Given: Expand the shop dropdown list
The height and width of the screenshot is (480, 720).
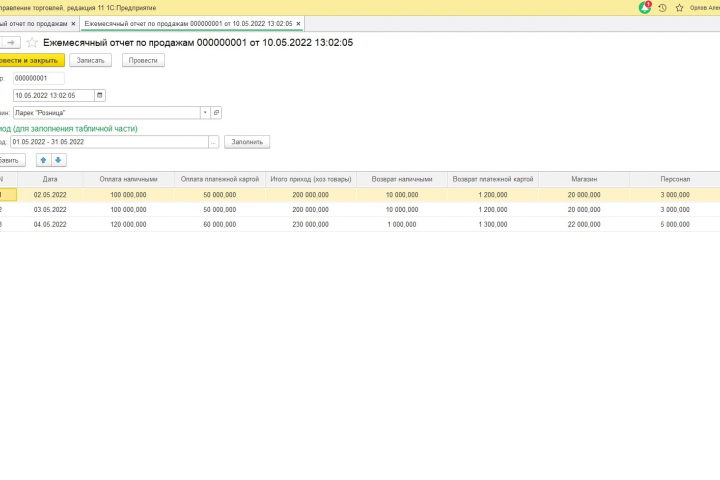Looking at the screenshot, I should [205, 113].
